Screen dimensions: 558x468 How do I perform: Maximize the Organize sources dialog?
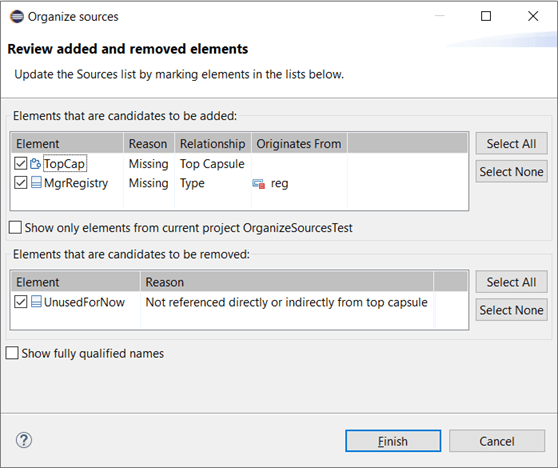point(486,16)
